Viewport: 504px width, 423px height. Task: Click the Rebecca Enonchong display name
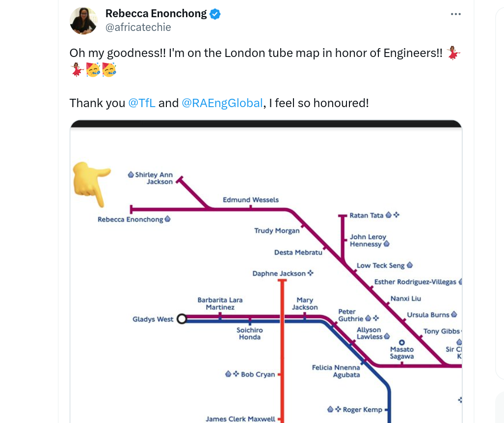pos(156,13)
